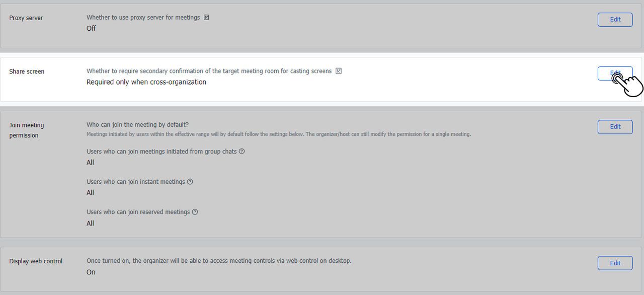Edit the Join meeting permission settings
The height and width of the screenshot is (295, 644).
pos(615,127)
